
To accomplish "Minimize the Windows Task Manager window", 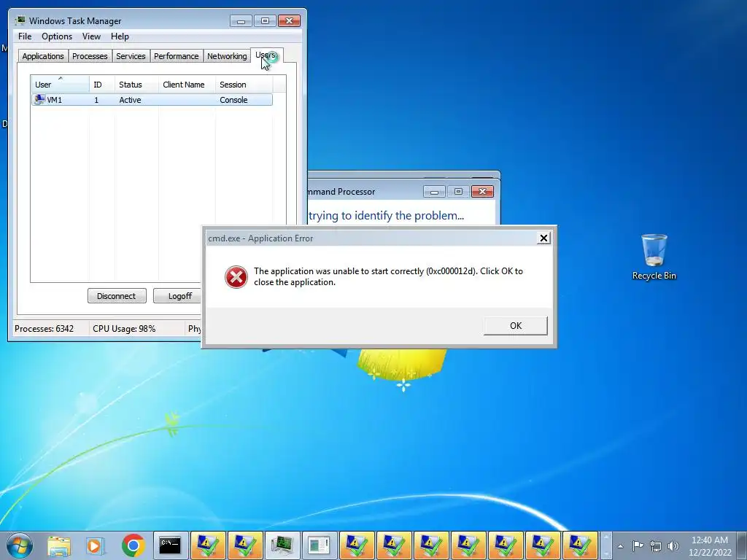I will click(241, 21).
